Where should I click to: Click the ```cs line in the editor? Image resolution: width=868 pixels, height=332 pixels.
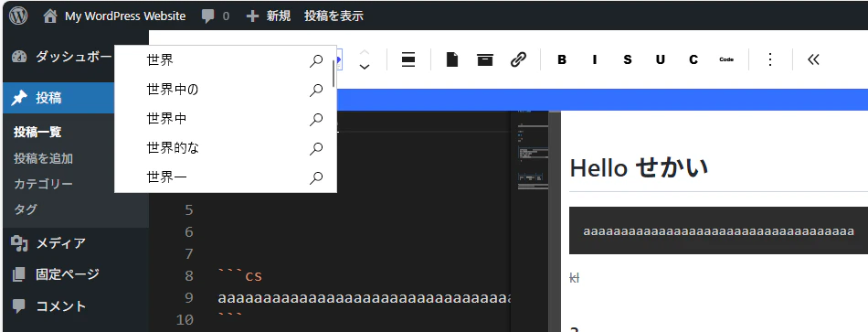click(x=239, y=276)
